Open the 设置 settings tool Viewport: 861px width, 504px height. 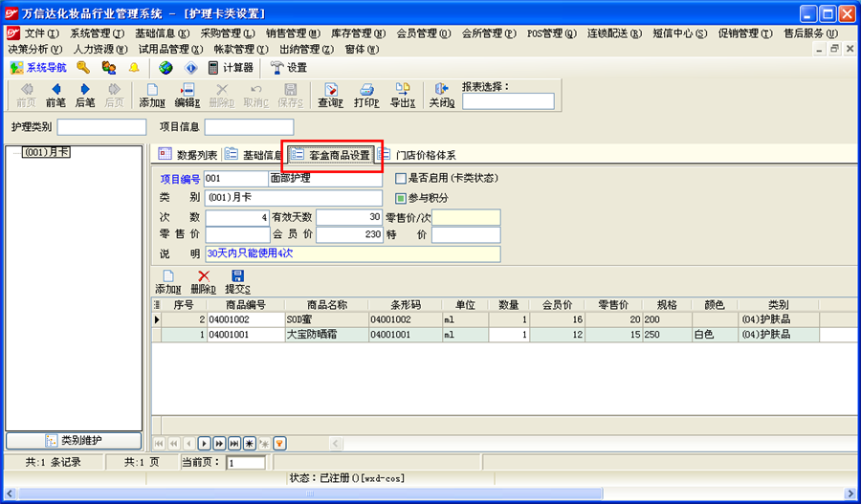tap(289, 68)
